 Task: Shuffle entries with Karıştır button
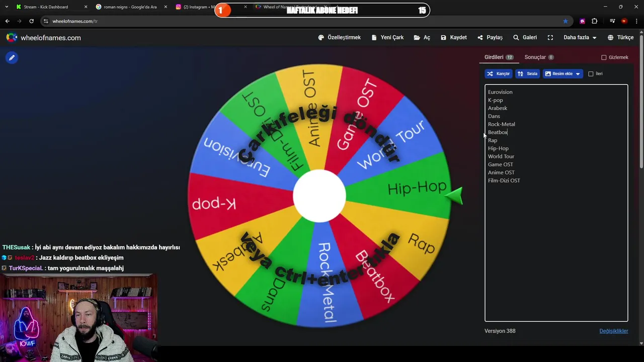coord(498,74)
